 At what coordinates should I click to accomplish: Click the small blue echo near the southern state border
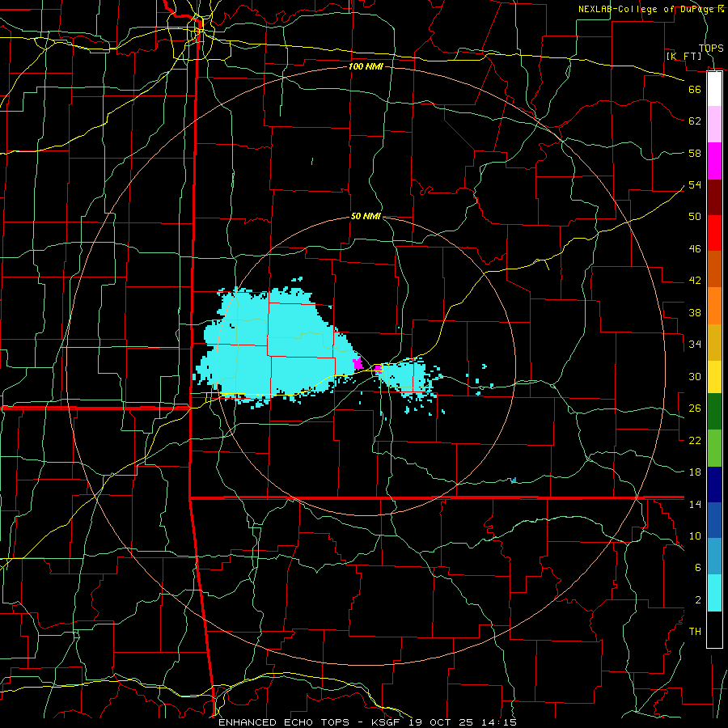click(x=514, y=480)
